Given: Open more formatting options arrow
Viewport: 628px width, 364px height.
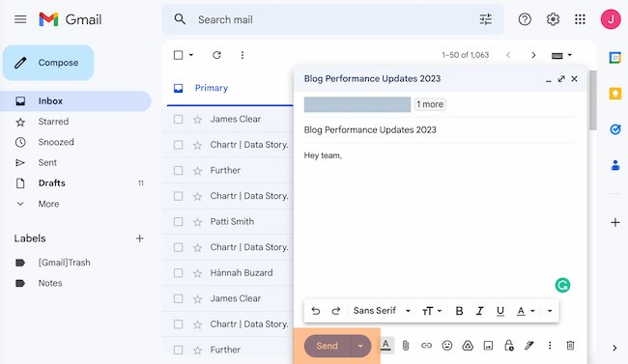Looking at the screenshot, I should [x=550, y=311].
